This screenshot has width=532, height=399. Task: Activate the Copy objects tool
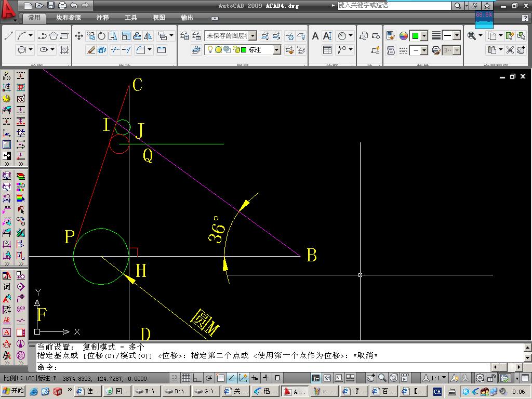point(90,36)
